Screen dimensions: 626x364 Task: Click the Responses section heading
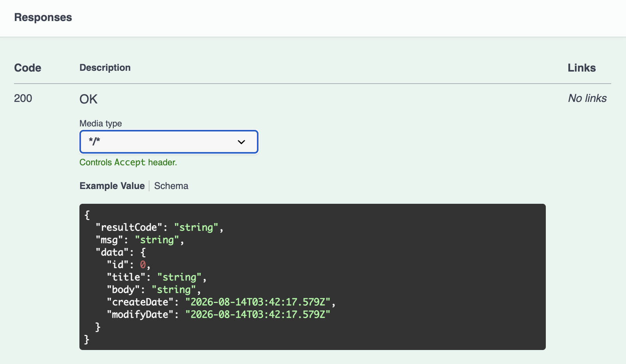pos(43,17)
